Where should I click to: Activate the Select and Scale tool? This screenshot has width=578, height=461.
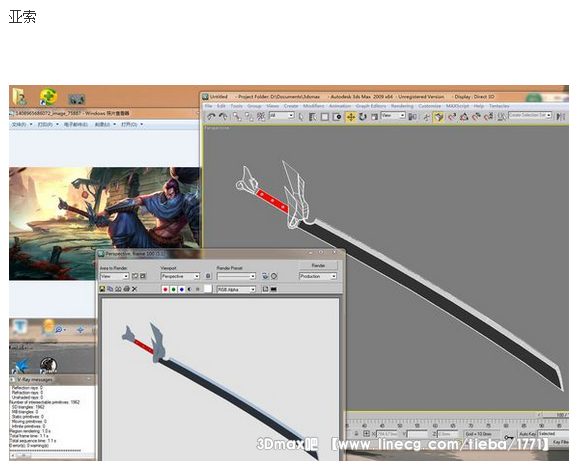[374, 117]
